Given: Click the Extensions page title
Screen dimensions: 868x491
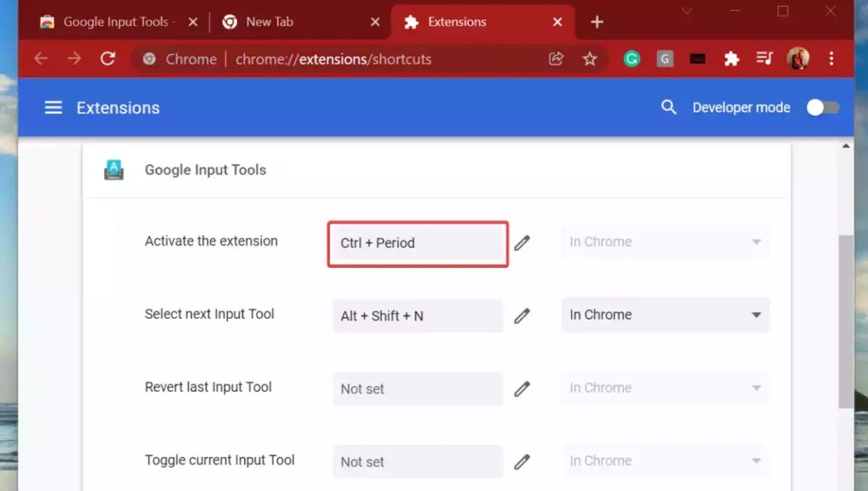Looking at the screenshot, I should coord(118,108).
